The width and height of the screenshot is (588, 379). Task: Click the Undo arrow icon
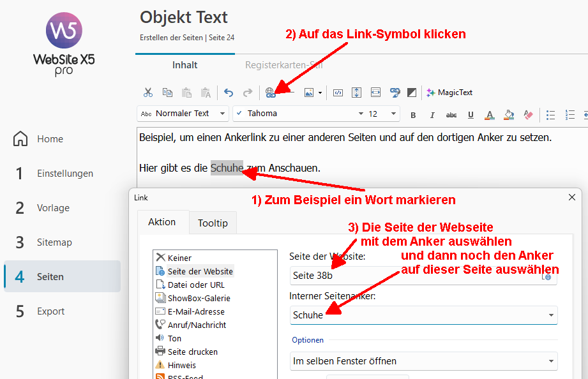point(229,93)
